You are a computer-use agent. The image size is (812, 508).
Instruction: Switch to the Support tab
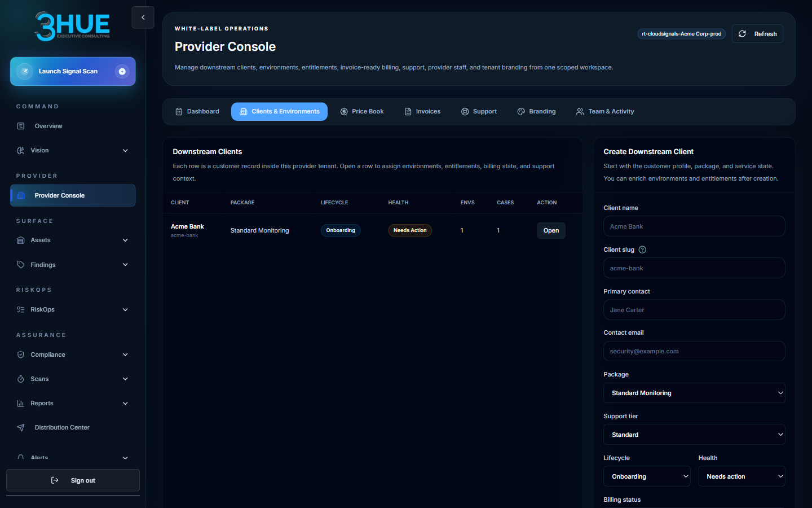pos(479,112)
